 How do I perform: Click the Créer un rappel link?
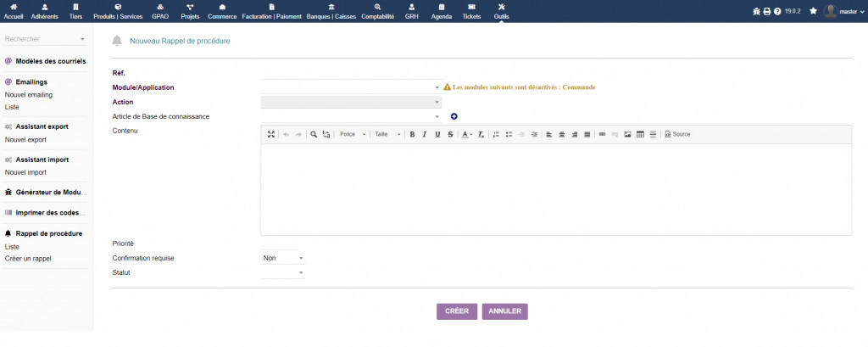pyautogui.click(x=28, y=258)
